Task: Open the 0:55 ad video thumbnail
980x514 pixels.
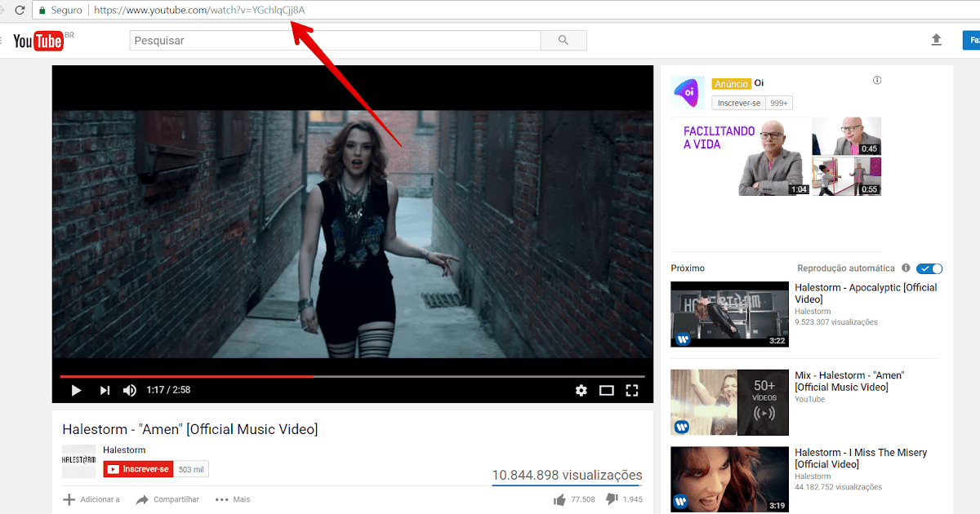Action: [847, 176]
